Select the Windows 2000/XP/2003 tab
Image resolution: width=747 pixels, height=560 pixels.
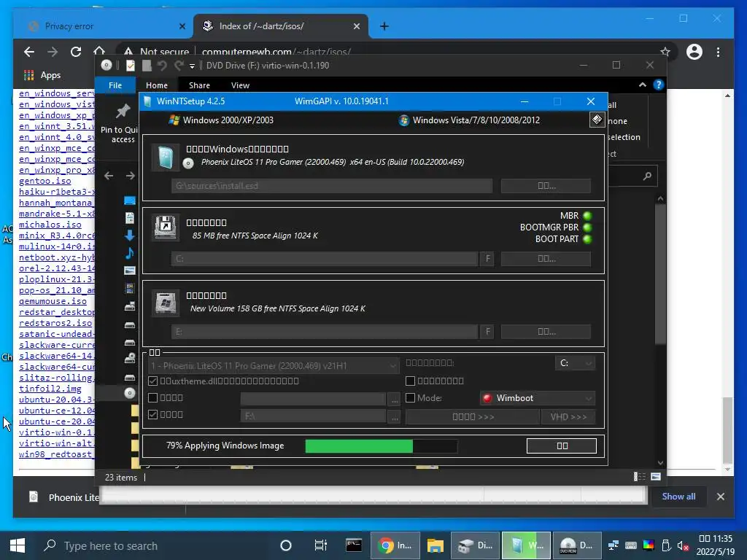221,120
